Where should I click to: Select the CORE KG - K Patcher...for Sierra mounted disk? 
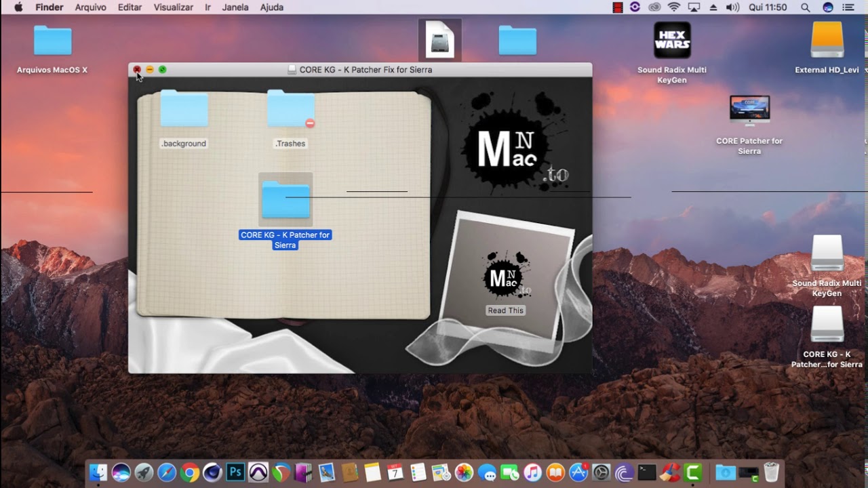tap(827, 325)
